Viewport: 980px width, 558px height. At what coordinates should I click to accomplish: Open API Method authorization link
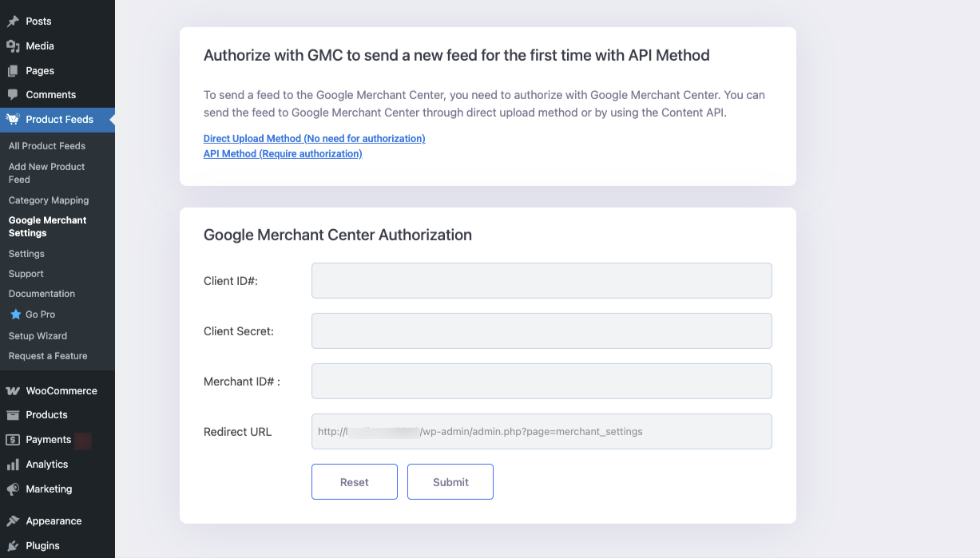click(x=283, y=154)
